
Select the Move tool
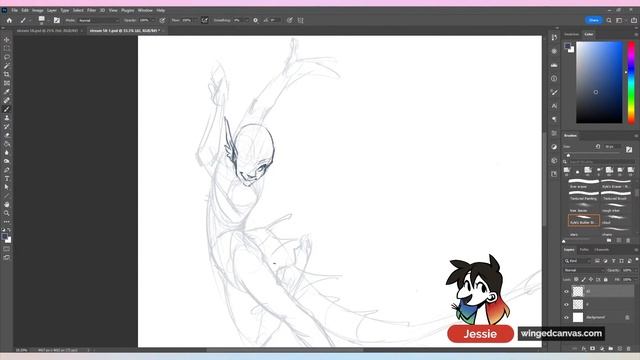coord(7,40)
